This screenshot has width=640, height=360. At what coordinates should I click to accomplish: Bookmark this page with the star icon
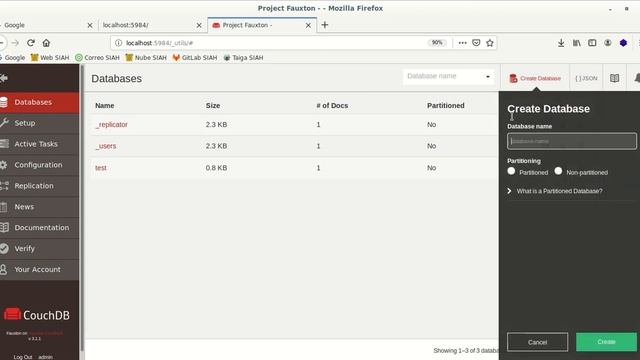(x=490, y=43)
